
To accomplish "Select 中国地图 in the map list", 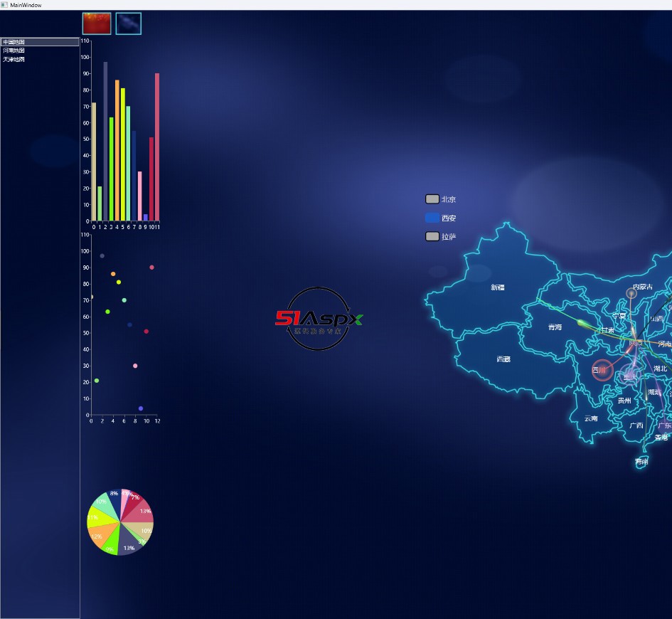I will [x=40, y=42].
